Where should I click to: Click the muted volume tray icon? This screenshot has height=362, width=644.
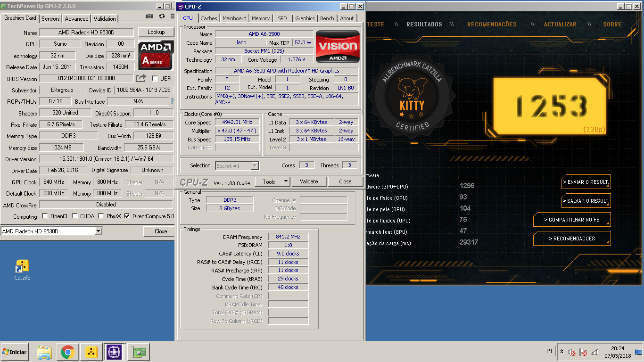[572, 352]
